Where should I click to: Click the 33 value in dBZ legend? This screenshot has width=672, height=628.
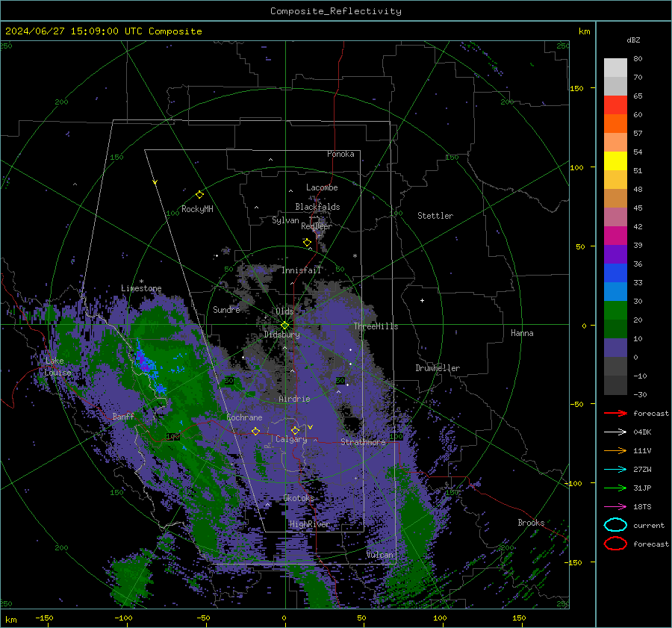point(638,282)
